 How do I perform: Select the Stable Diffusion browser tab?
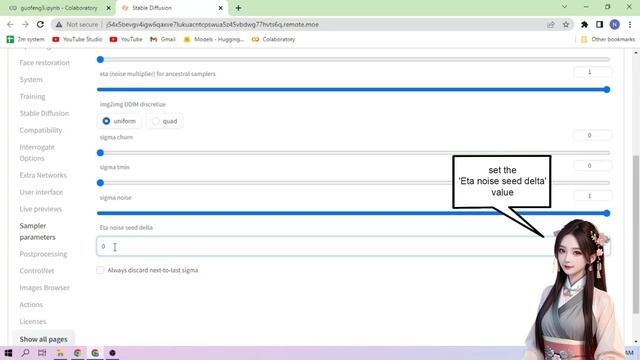pos(172,8)
